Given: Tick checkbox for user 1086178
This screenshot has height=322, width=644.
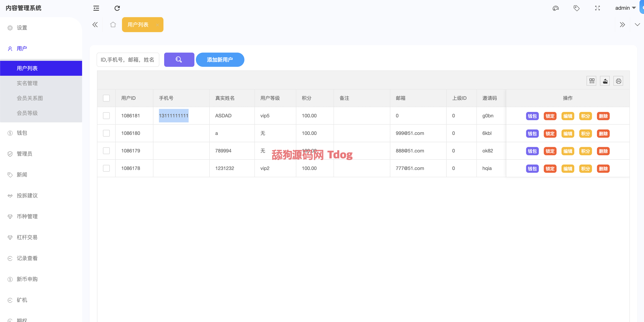Looking at the screenshot, I should coord(106,168).
